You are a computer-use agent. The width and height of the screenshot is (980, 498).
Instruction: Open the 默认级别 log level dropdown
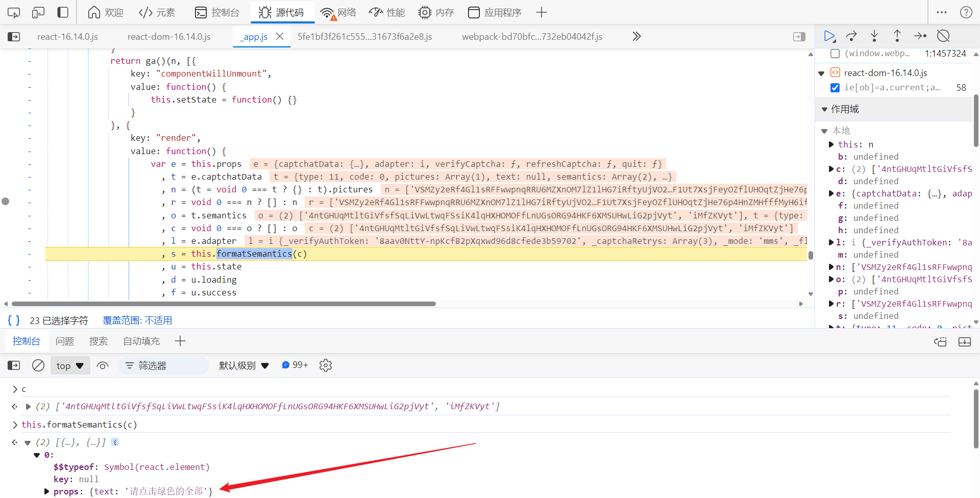pos(244,365)
